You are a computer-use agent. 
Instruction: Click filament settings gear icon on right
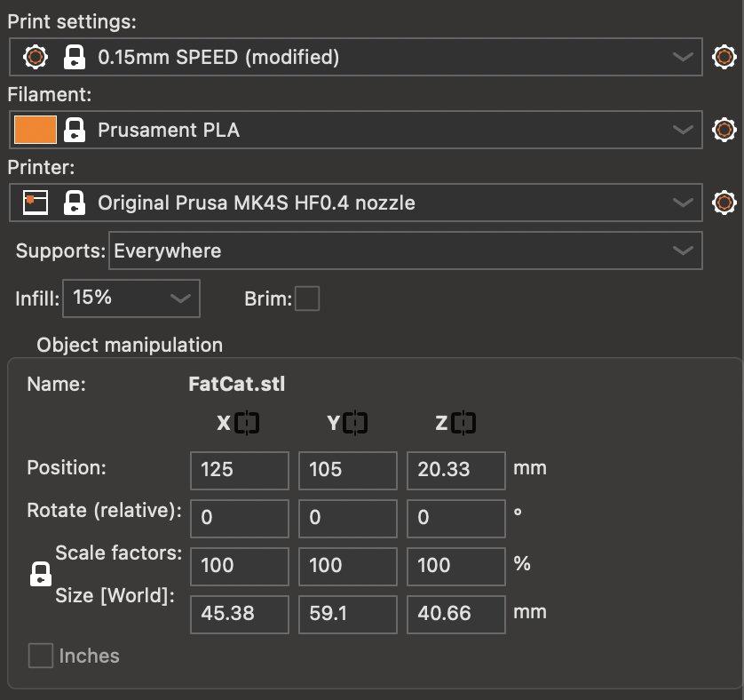pyautogui.click(x=724, y=130)
